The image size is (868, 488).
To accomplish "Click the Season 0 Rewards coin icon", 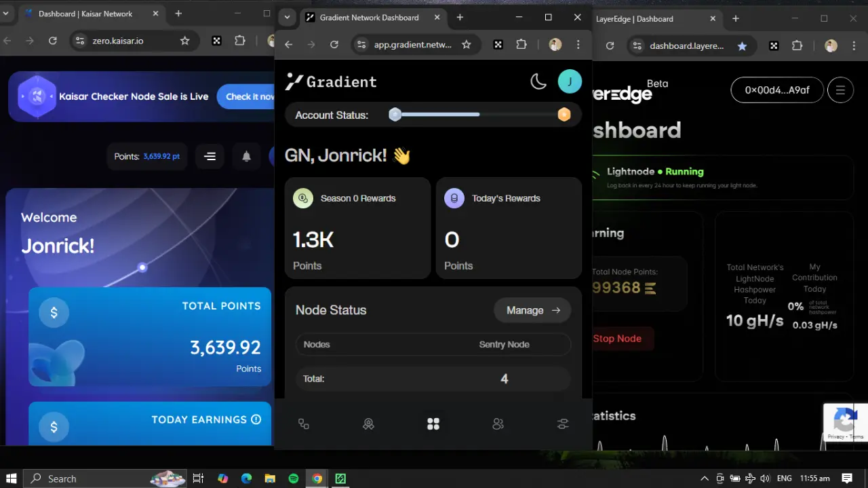I will pos(303,198).
